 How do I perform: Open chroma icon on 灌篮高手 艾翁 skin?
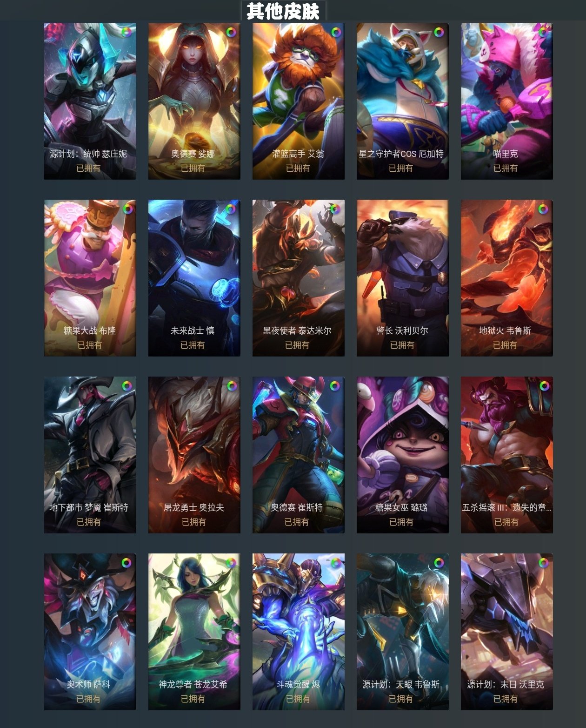(x=336, y=32)
